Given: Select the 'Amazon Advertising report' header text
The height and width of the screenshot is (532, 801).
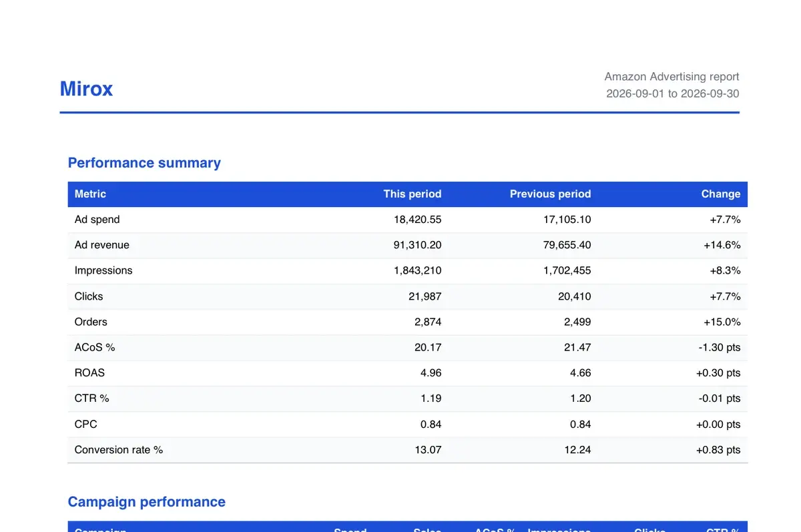Looking at the screenshot, I should (x=672, y=77).
